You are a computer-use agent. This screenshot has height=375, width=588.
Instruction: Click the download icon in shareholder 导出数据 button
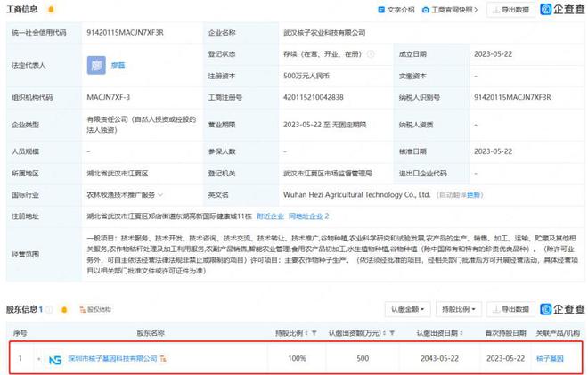(x=495, y=309)
